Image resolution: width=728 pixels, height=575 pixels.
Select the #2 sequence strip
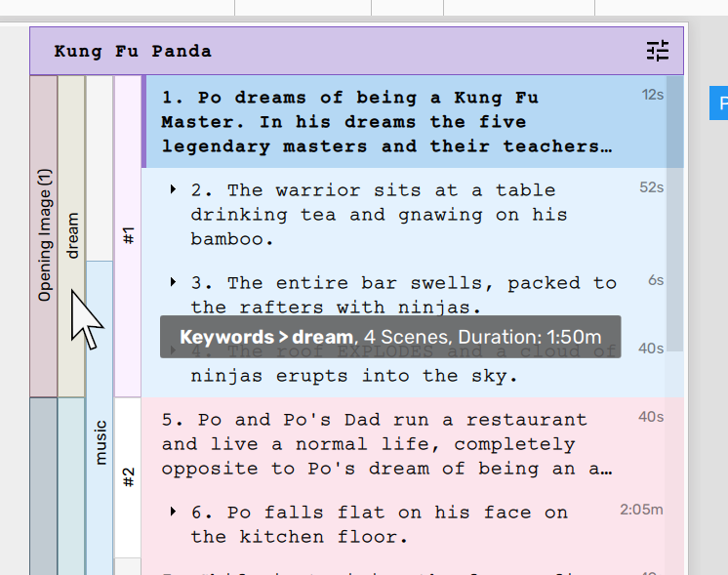point(128,476)
